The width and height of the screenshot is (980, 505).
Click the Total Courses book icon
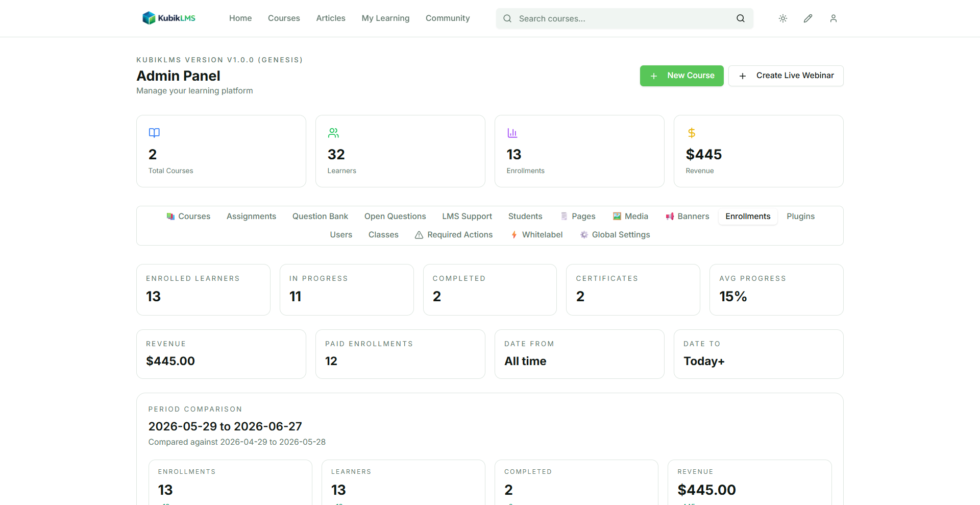tap(154, 133)
